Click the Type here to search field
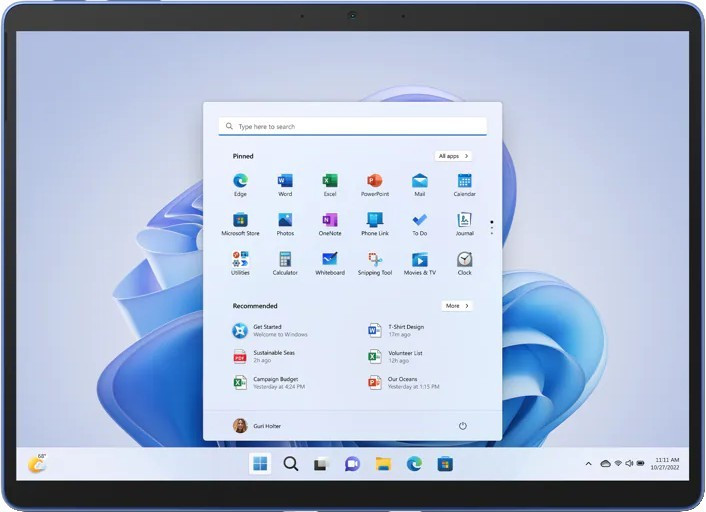The image size is (706, 512). click(353, 127)
